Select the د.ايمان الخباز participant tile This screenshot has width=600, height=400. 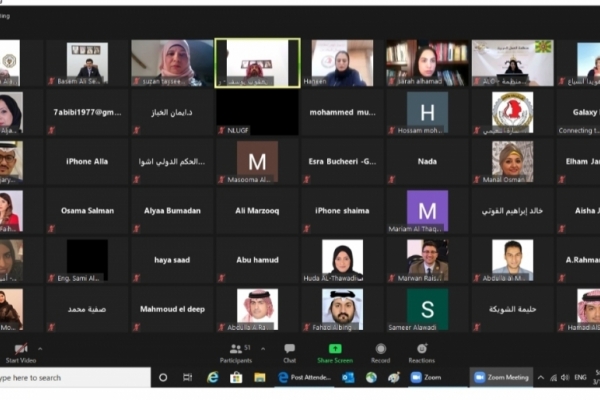[172, 113]
